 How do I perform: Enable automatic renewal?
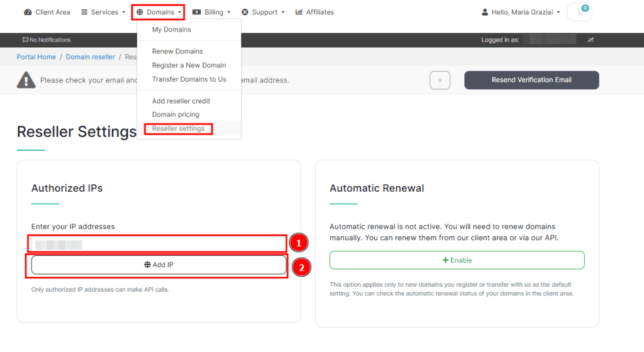coord(457,260)
